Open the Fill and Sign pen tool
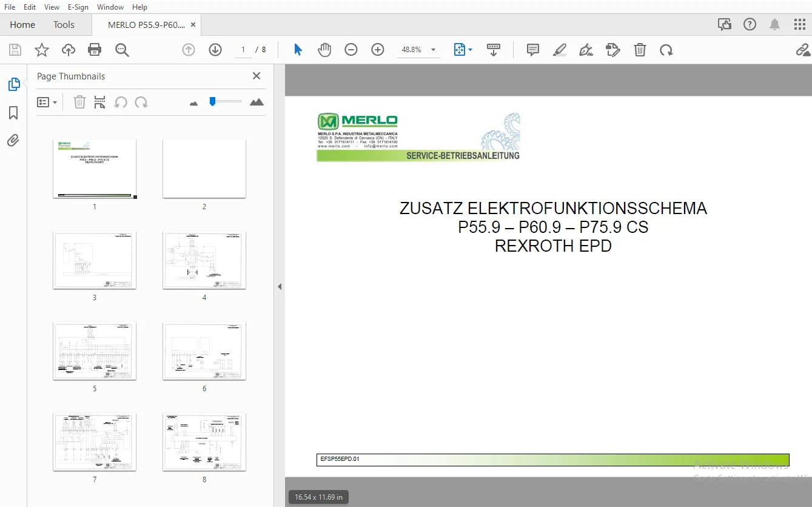The height and width of the screenshot is (507, 812). point(586,50)
